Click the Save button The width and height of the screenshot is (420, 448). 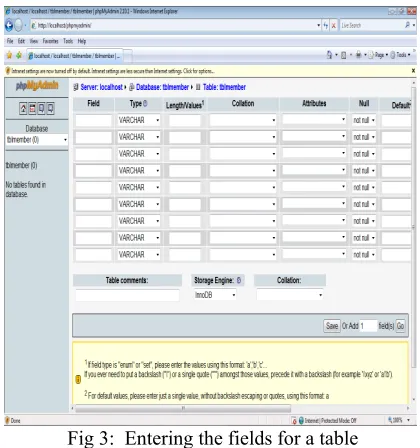click(332, 326)
